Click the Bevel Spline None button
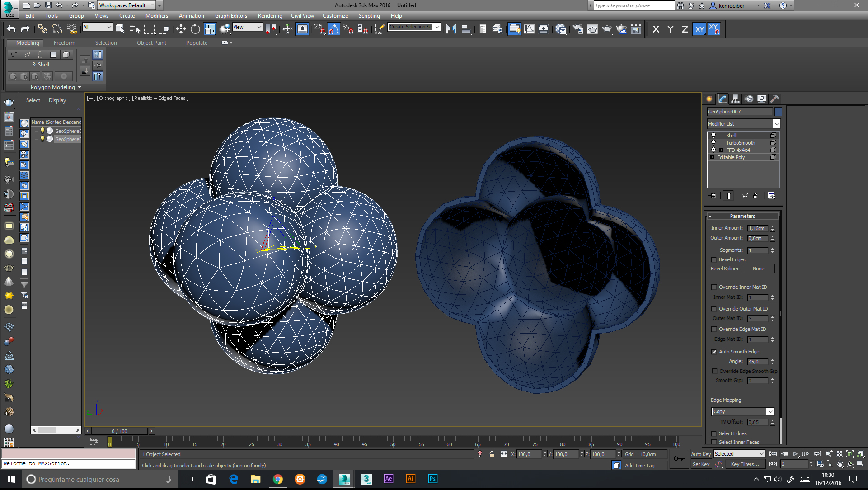The width and height of the screenshot is (868, 490). pos(758,269)
